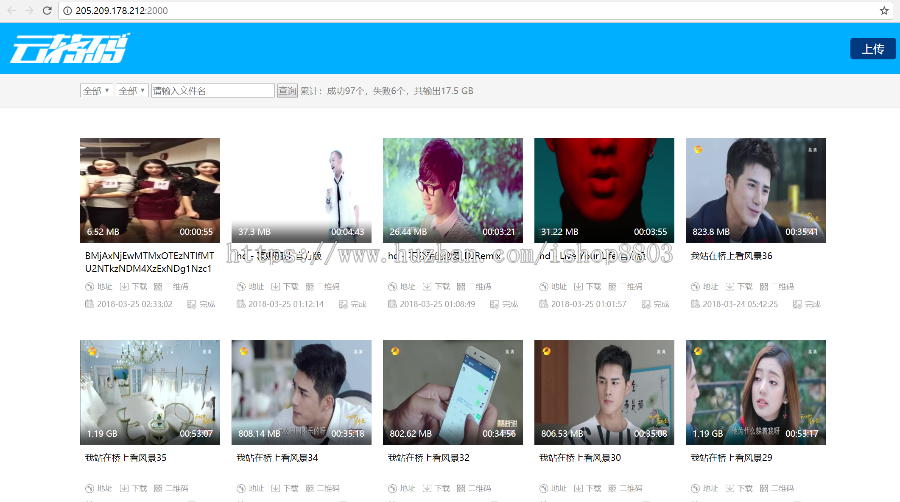Go back in the browser
The height and width of the screenshot is (502, 900).
11,10
